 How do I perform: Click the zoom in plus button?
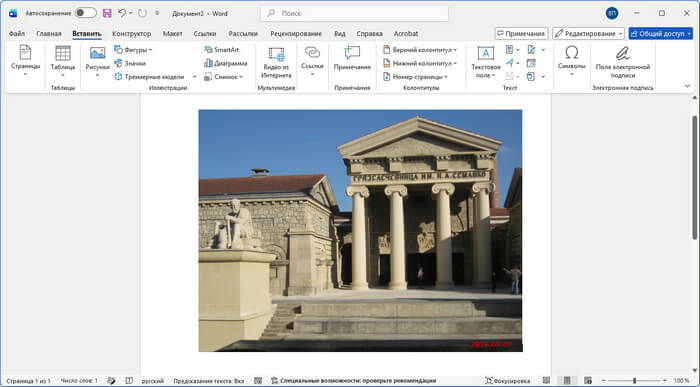[x=665, y=381]
